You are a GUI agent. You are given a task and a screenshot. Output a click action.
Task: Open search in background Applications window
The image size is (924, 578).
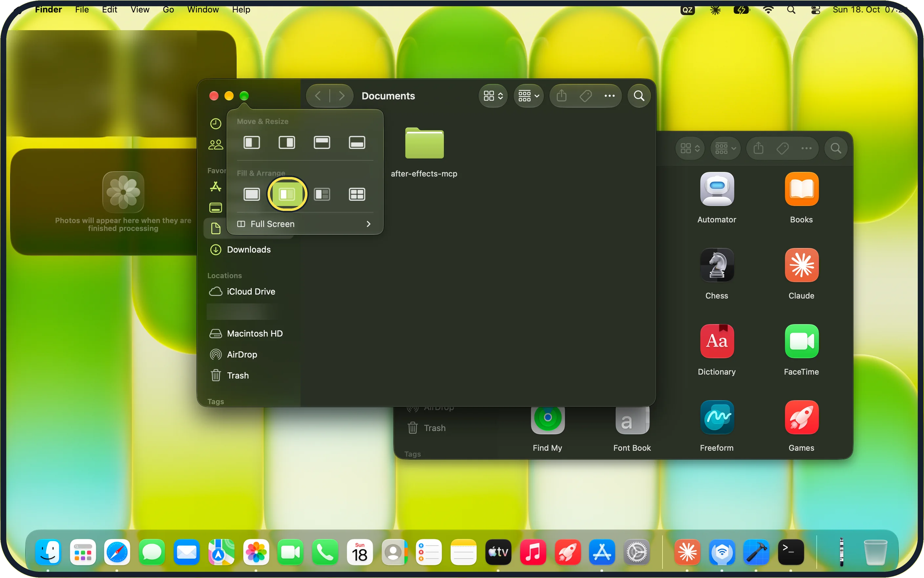(836, 148)
